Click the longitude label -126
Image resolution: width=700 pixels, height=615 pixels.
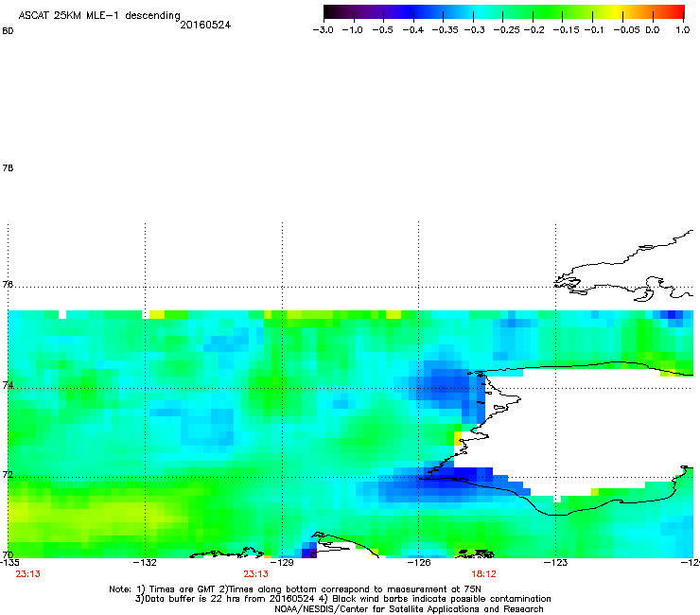419,562
